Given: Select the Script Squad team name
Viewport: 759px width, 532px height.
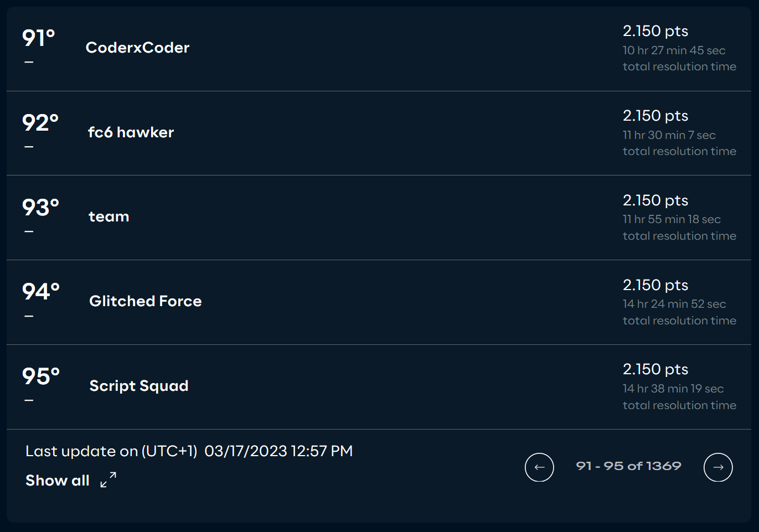Looking at the screenshot, I should click(x=139, y=386).
